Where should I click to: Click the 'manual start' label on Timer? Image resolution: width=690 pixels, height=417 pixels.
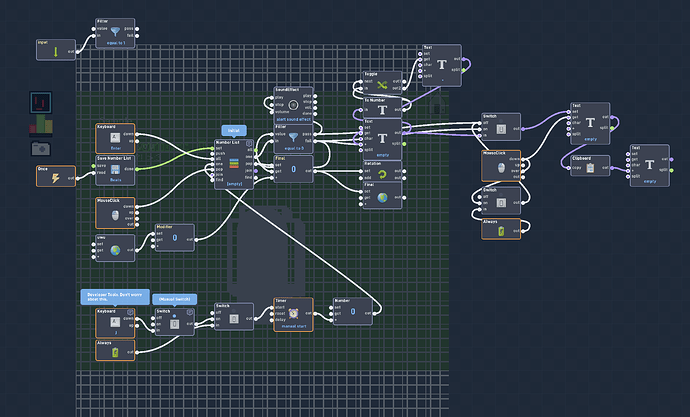tap(294, 326)
